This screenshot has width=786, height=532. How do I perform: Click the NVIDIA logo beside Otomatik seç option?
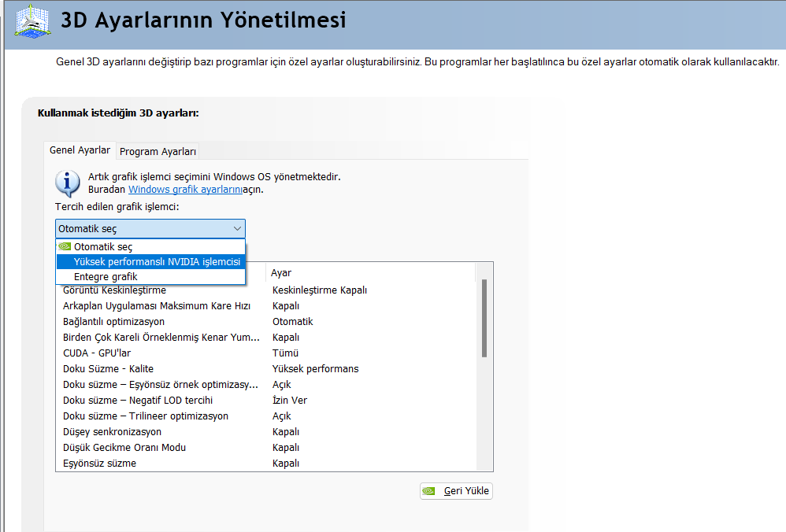pos(65,246)
